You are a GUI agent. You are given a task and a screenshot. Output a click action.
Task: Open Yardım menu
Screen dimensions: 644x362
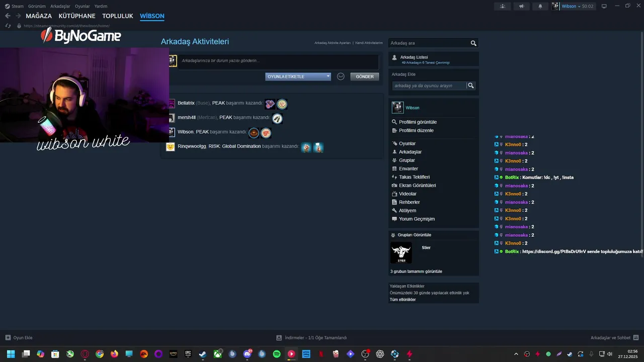pos(101,7)
